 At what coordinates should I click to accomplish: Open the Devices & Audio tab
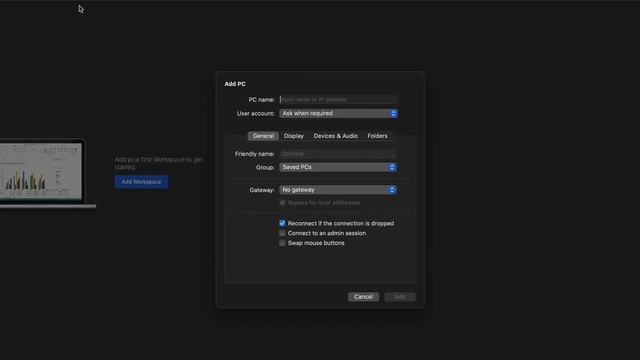(336, 136)
